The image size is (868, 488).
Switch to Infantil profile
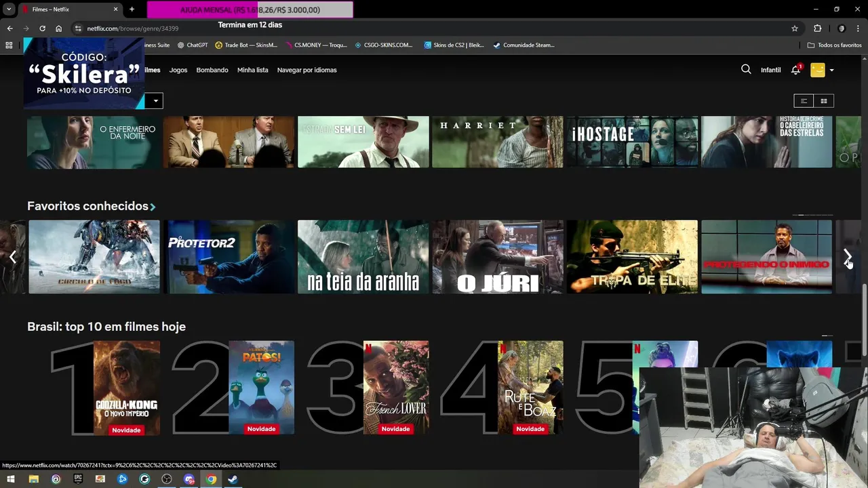tap(771, 70)
